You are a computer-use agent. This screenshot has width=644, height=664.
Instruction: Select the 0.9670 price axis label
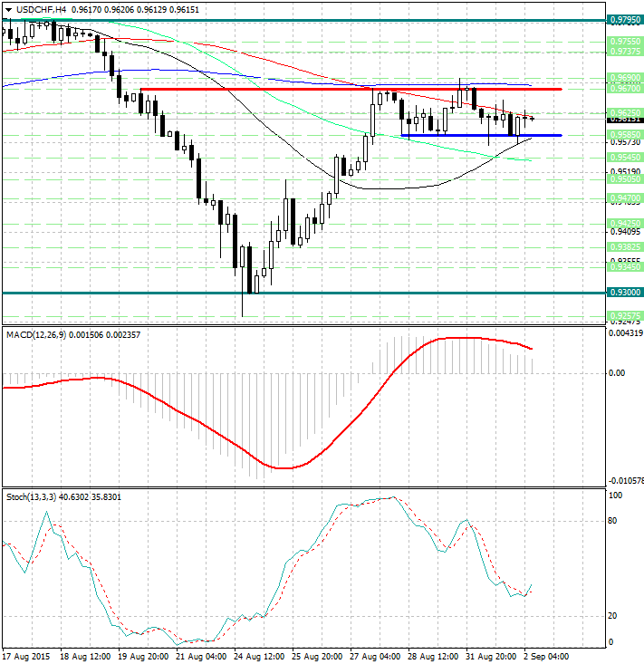(625, 89)
